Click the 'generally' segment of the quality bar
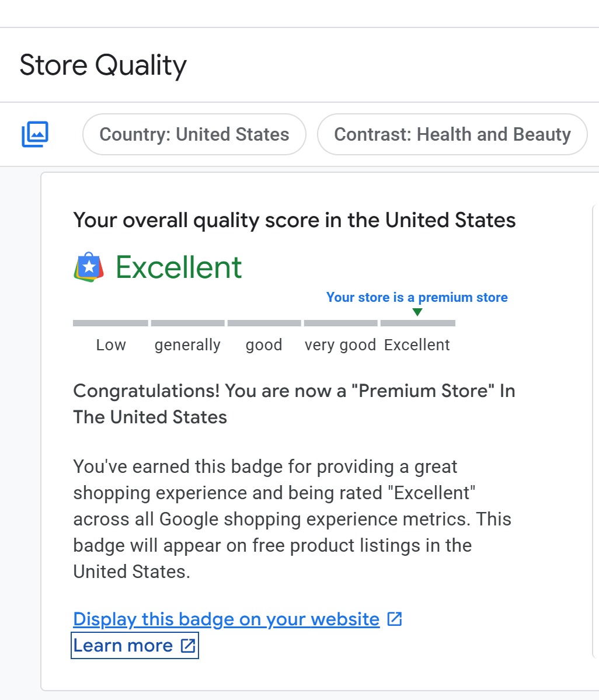The height and width of the screenshot is (700, 599). click(187, 323)
